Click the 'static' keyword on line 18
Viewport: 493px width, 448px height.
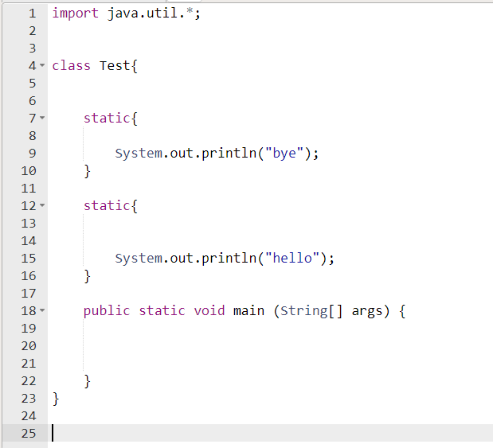(x=162, y=310)
